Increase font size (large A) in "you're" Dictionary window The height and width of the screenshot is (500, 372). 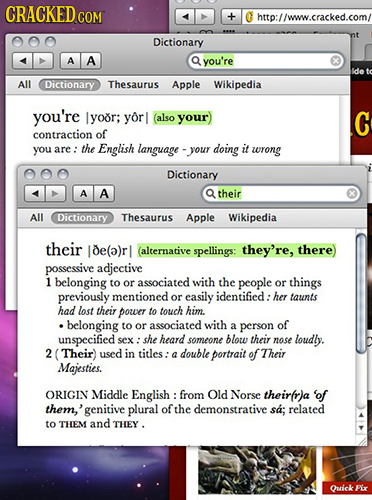(x=91, y=61)
